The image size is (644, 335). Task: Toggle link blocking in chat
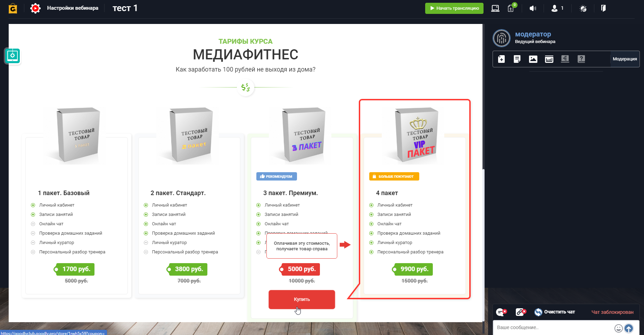coord(521,312)
